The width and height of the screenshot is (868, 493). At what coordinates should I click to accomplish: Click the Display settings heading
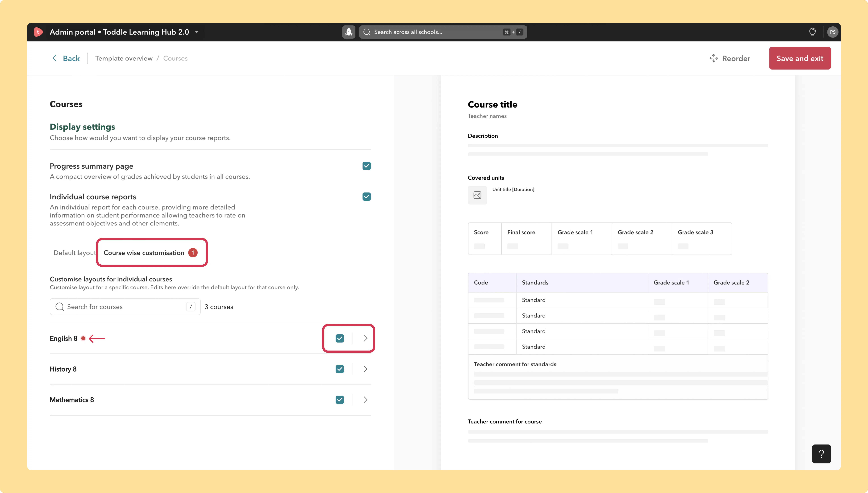82,127
